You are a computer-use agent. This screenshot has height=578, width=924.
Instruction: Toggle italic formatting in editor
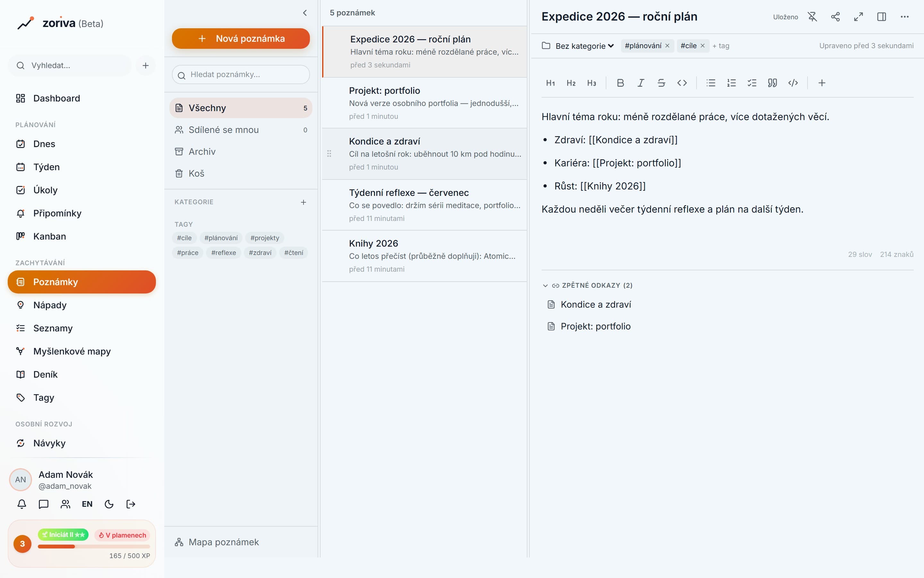[x=641, y=83]
